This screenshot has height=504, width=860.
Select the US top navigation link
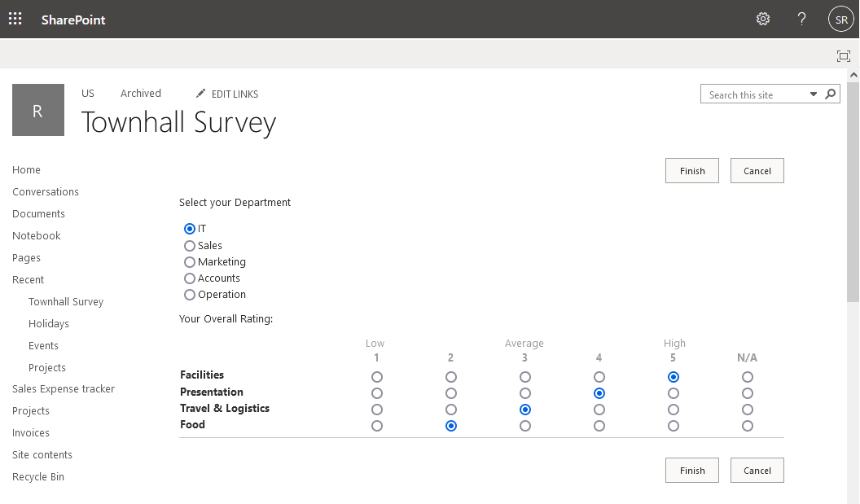point(87,93)
